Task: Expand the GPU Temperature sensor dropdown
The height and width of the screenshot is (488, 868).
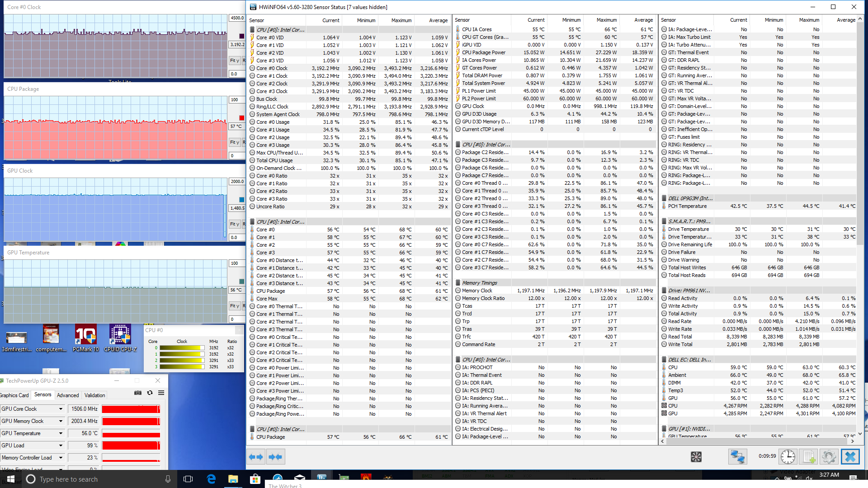Action: click(x=61, y=433)
